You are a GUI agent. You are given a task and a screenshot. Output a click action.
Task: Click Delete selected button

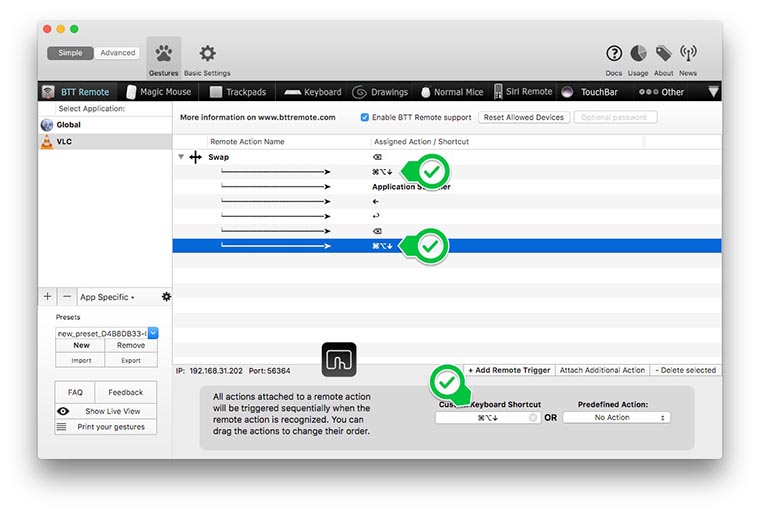coord(685,370)
